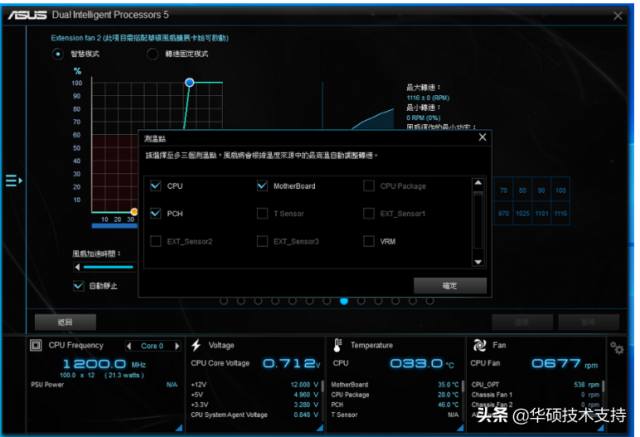Toggle the auto-stop checkbox below the slider
Screen dimensions: 640x437
(78, 286)
